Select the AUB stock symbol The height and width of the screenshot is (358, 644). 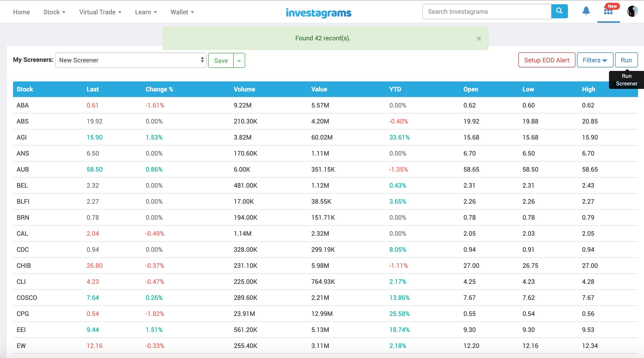tap(23, 169)
